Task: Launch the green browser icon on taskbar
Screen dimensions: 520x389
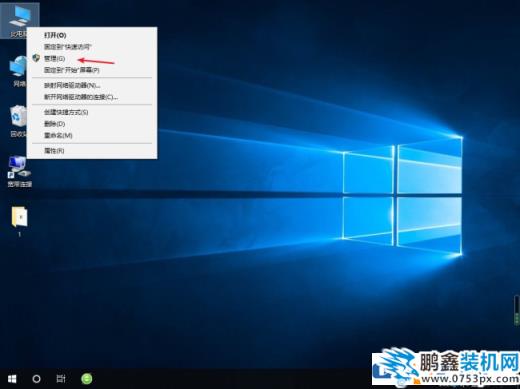Action: click(x=87, y=379)
